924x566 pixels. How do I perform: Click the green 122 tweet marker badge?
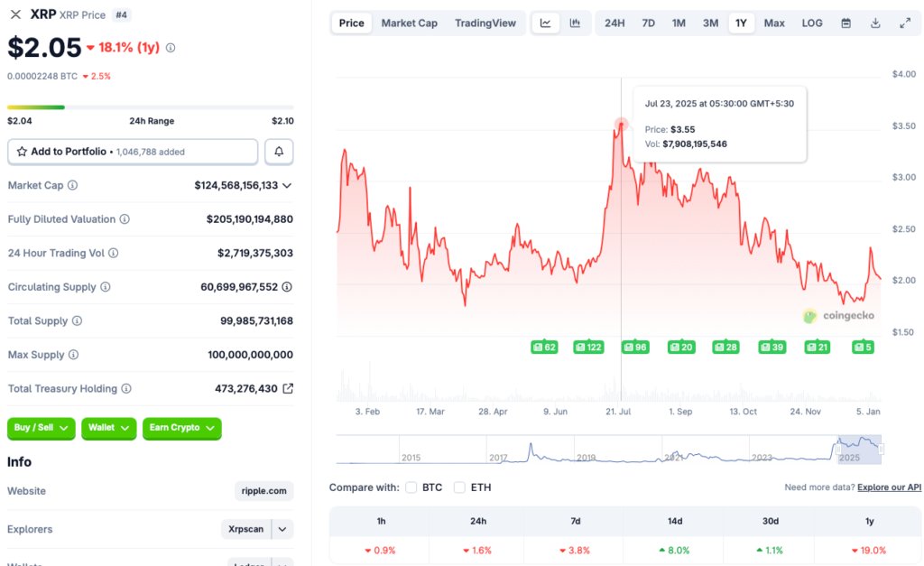[588, 347]
